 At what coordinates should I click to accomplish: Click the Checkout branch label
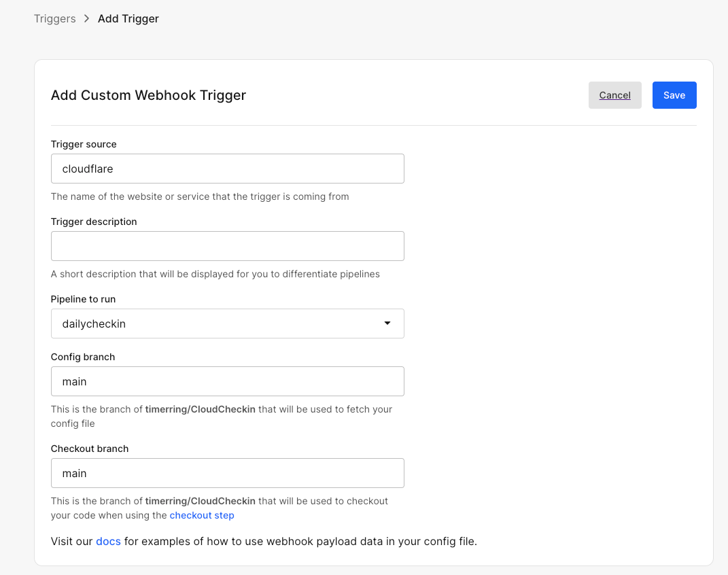click(x=90, y=449)
